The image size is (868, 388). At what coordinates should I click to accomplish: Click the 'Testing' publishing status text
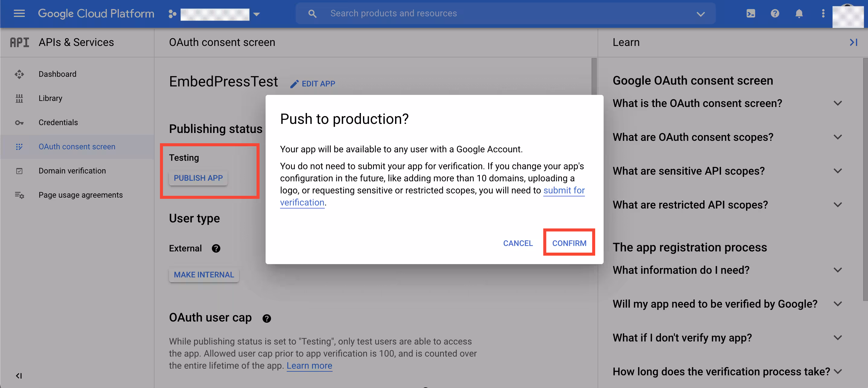point(184,157)
